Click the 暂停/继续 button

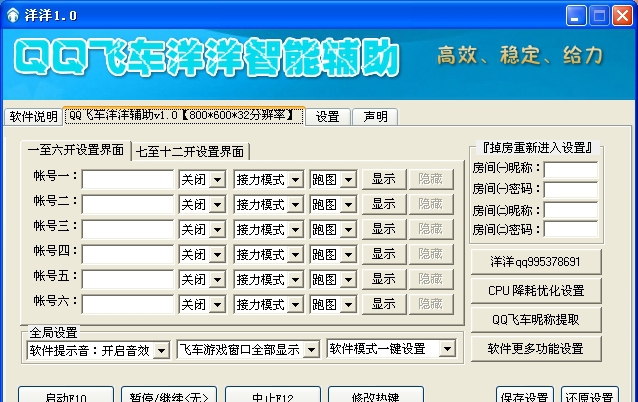point(169,395)
